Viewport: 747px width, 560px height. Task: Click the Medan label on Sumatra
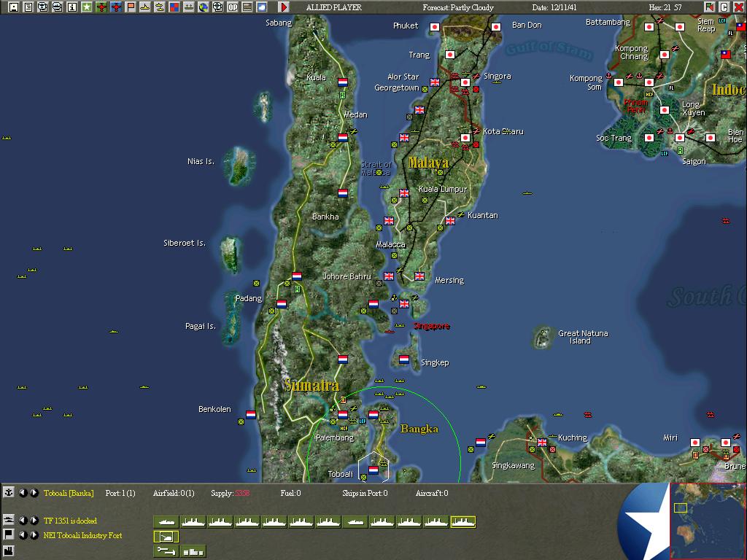(x=355, y=114)
